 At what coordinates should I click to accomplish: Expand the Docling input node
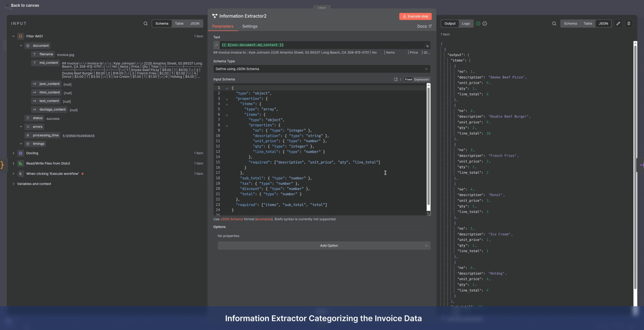13,153
